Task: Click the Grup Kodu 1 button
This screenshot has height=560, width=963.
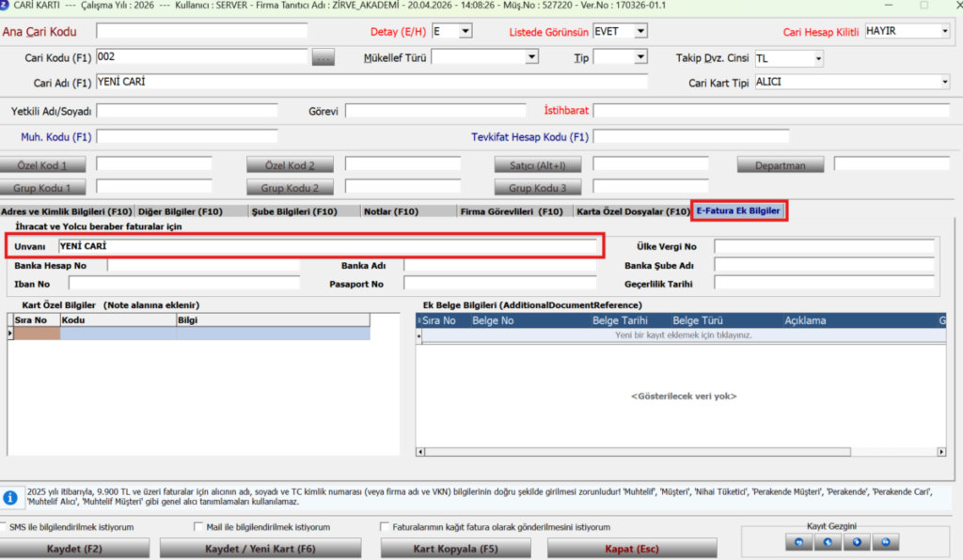Action: coord(42,188)
